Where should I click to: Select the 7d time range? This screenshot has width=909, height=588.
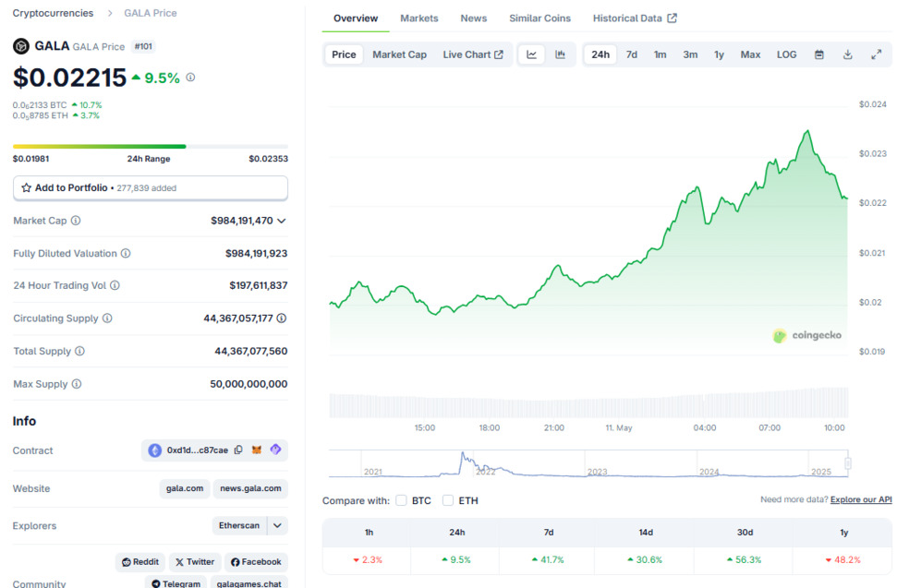[x=631, y=54]
